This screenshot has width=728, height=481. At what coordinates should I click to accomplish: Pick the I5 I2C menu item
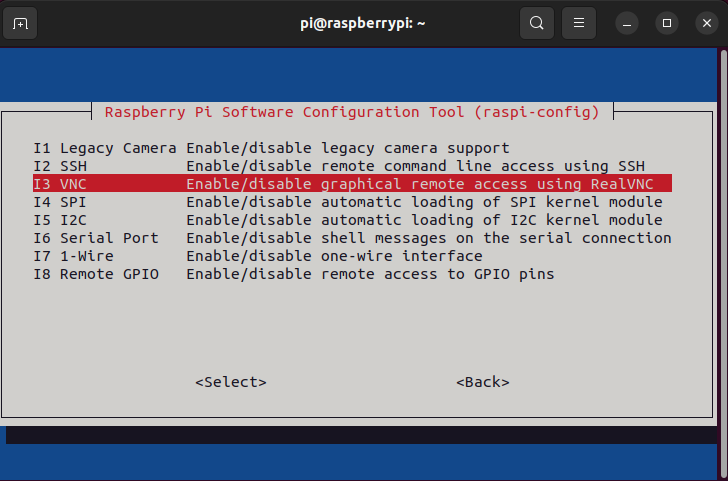60,220
